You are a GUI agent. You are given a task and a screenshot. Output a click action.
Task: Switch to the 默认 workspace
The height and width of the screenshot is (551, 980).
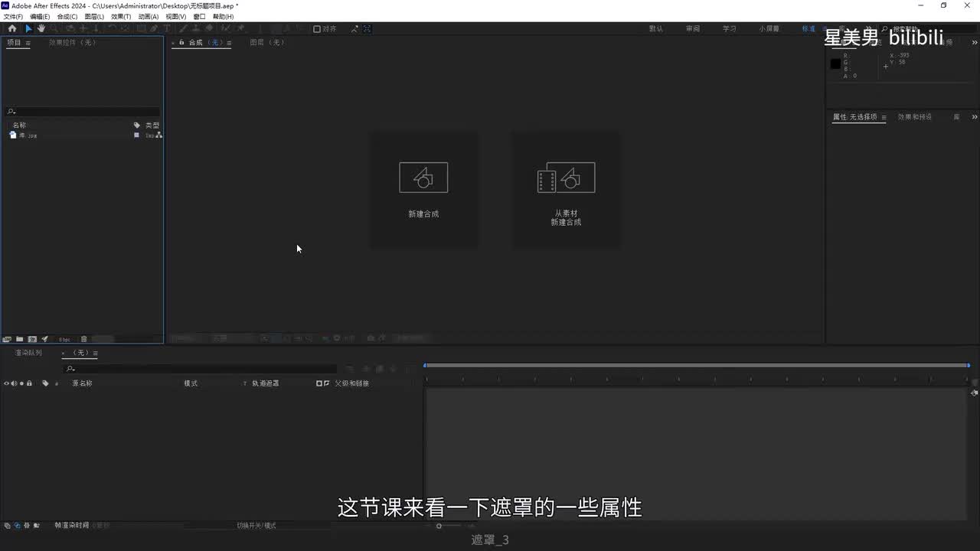click(x=656, y=29)
